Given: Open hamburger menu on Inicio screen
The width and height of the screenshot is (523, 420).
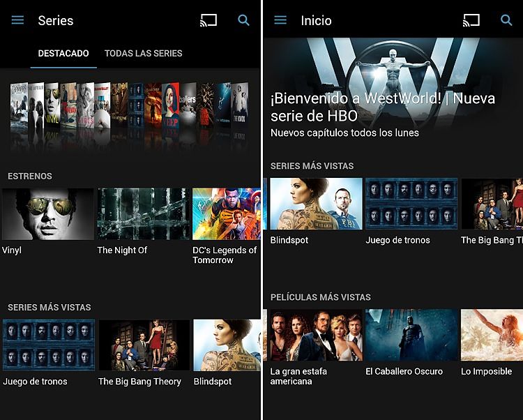Looking at the screenshot, I should pyautogui.click(x=280, y=20).
